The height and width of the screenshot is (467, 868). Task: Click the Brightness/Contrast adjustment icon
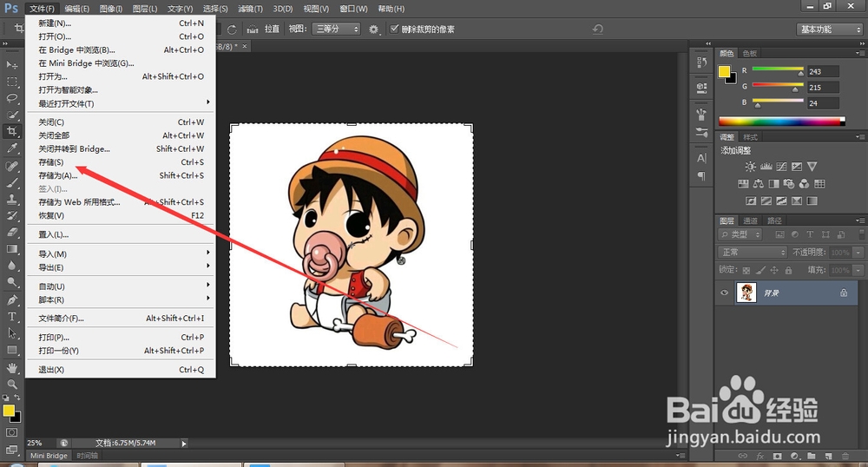click(x=750, y=167)
